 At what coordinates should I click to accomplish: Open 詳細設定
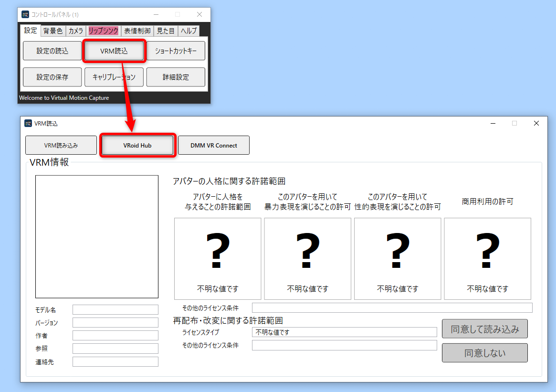click(x=176, y=77)
